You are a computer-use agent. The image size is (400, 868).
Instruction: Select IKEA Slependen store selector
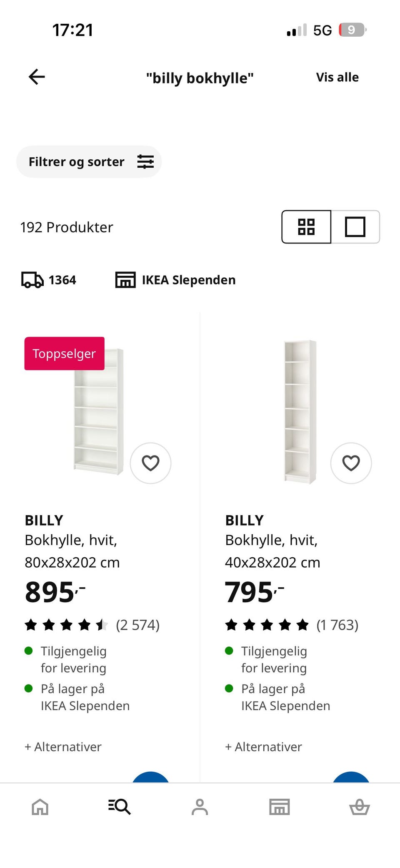coord(175,280)
